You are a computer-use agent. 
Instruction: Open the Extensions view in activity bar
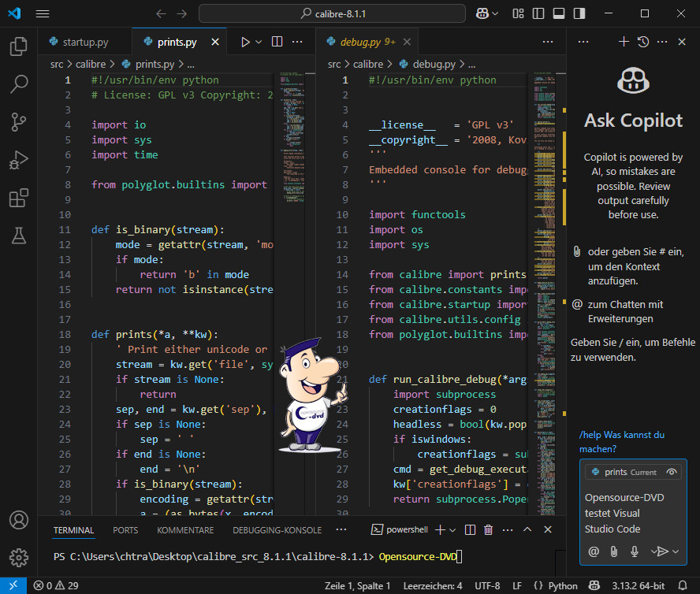point(19,198)
